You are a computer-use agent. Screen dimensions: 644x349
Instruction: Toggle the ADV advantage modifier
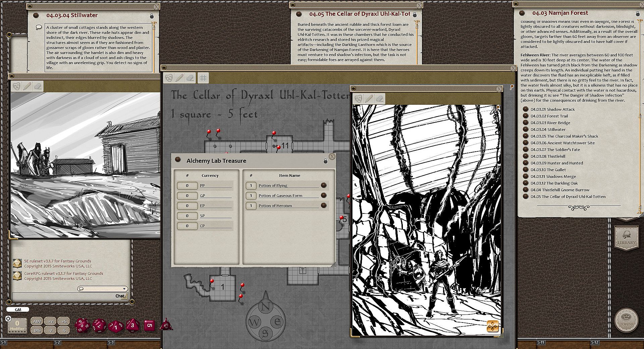[x=37, y=321]
